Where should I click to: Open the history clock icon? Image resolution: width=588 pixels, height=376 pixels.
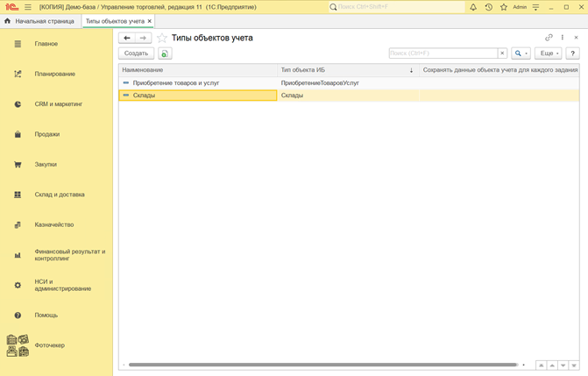point(488,7)
